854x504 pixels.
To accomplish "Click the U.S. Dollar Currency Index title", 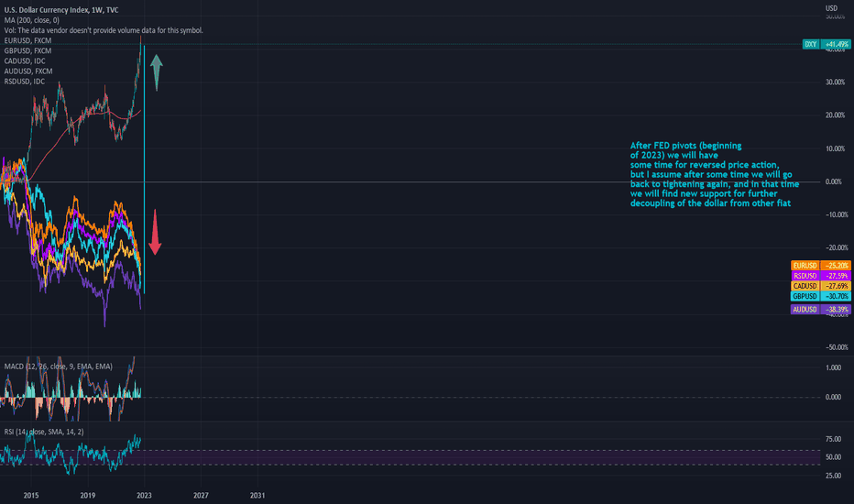I will pos(61,10).
